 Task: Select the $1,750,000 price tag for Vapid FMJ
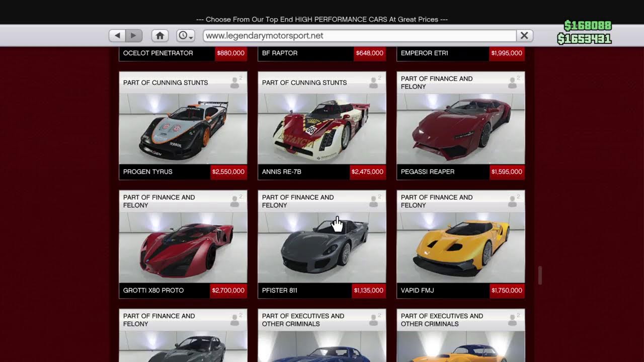507,291
